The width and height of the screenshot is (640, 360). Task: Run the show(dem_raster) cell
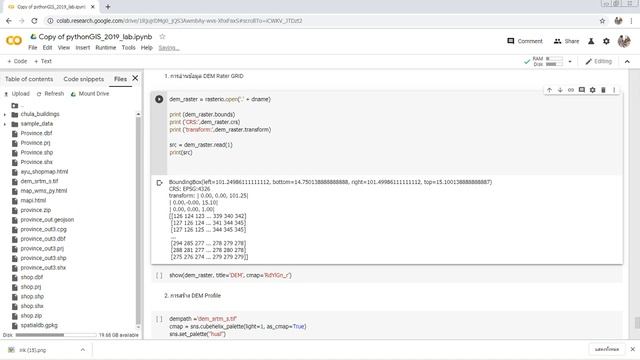click(x=159, y=276)
